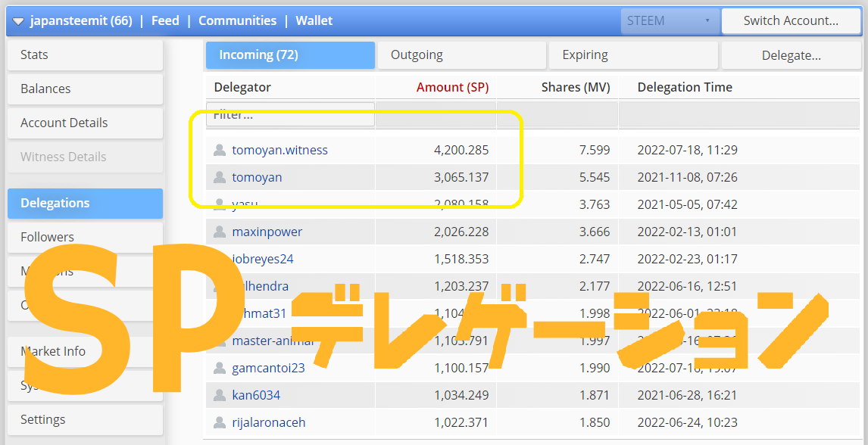The height and width of the screenshot is (445, 868).
Task: Click the user icon beside tomoyan
Action: click(220, 177)
